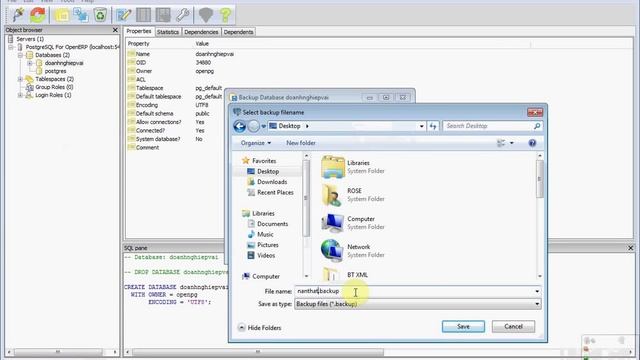Click the Drop object recycle bin icon
Image resolution: width=640 pixels, height=360 pixels.
(x=100, y=15)
